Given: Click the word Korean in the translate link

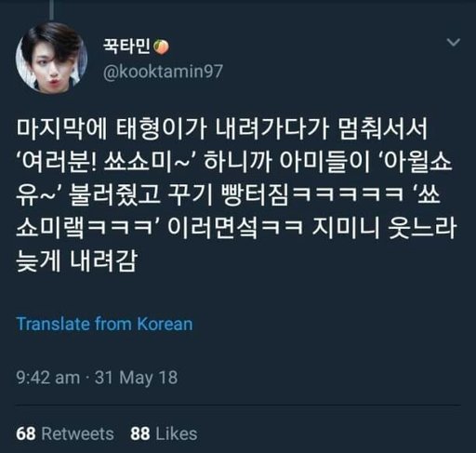Looking at the screenshot, I should tap(165, 324).
